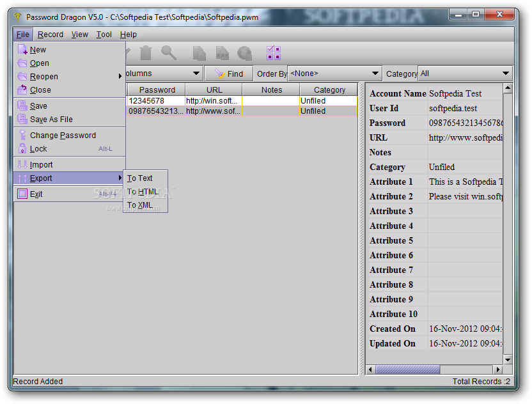Click the horizontal scrollbar right arrow
532x404 pixels.
click(x=497, y=369)
